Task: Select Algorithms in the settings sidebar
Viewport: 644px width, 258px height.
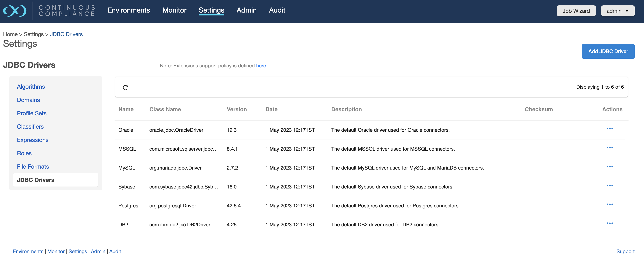Action: (31, 87)
